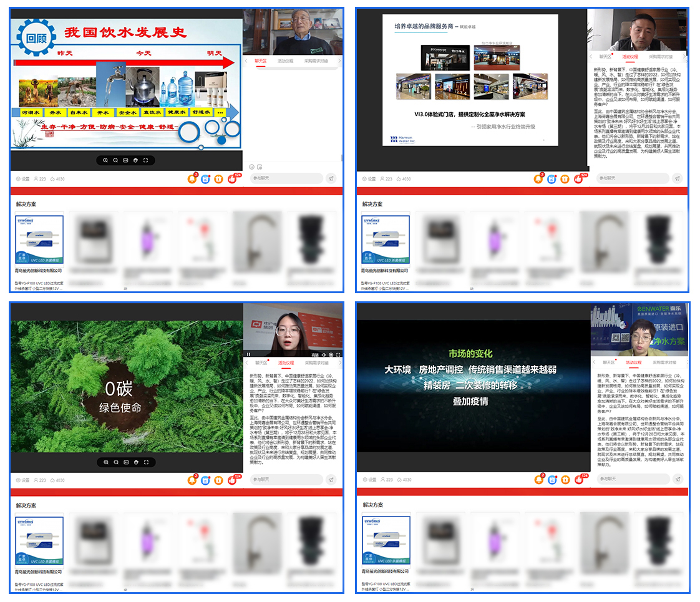The image size is (700, 602).
Task: Click the send message icon in top-right panel
Action: (677, 178)
